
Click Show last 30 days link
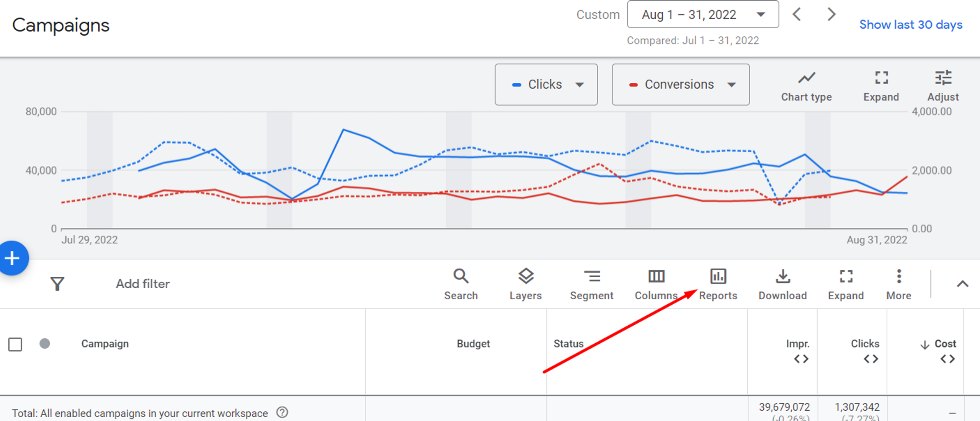911,24
